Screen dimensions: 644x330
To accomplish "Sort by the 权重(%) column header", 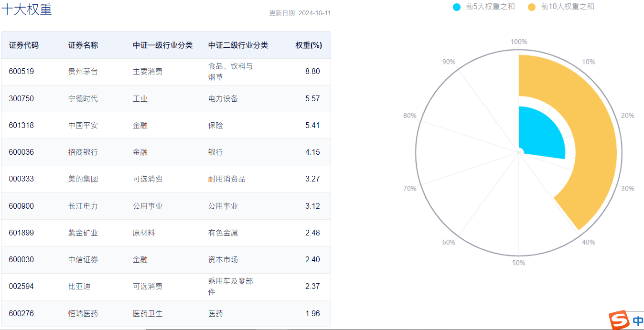I will click(x=308, y=45).
